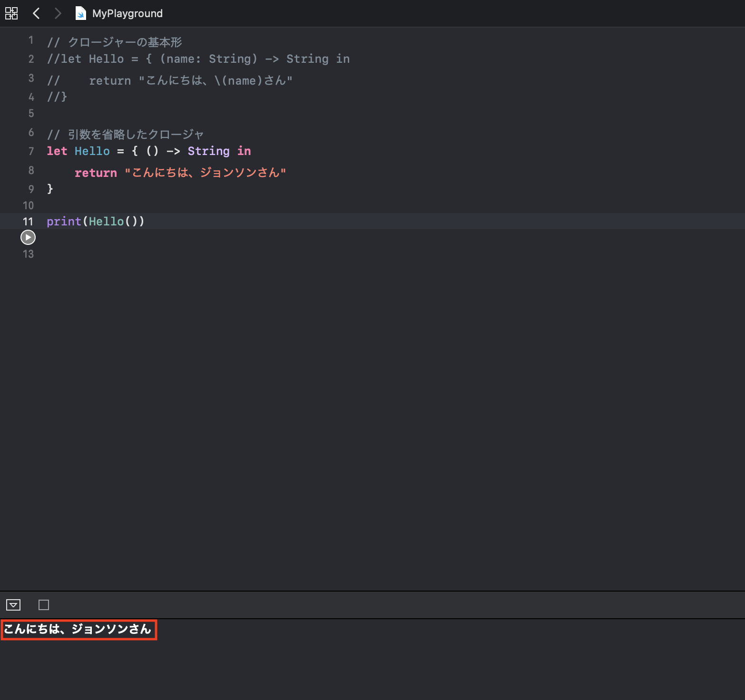The height and width of the screenshot is (700, 745).
Task: Click the 'return' keyword on line 8
Action: (96, 173)
